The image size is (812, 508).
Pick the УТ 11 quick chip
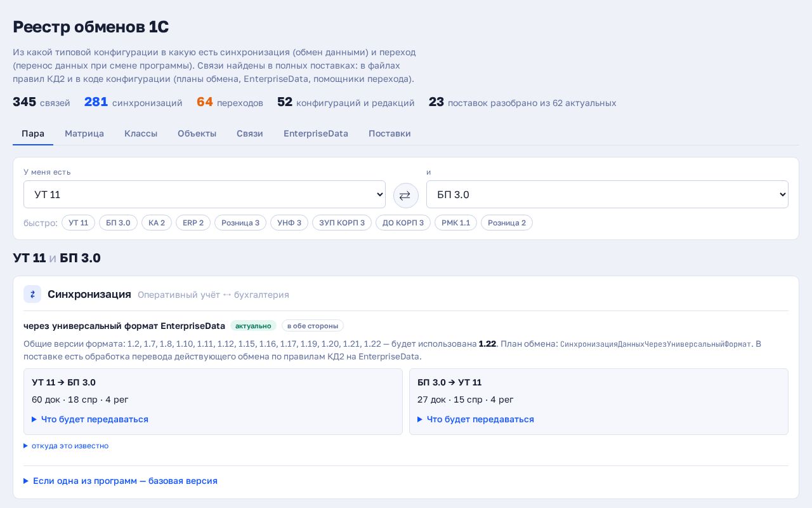tap(78, 223)
